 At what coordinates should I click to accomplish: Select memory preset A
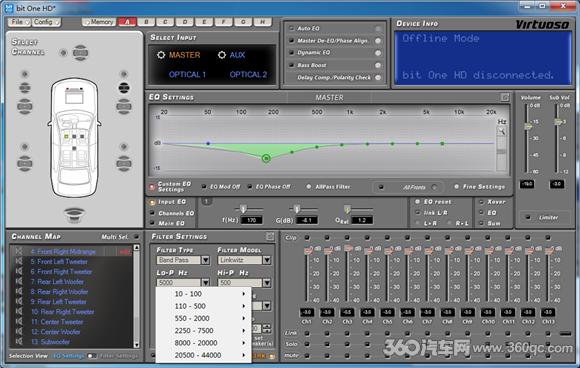click(x=127, y=22)
